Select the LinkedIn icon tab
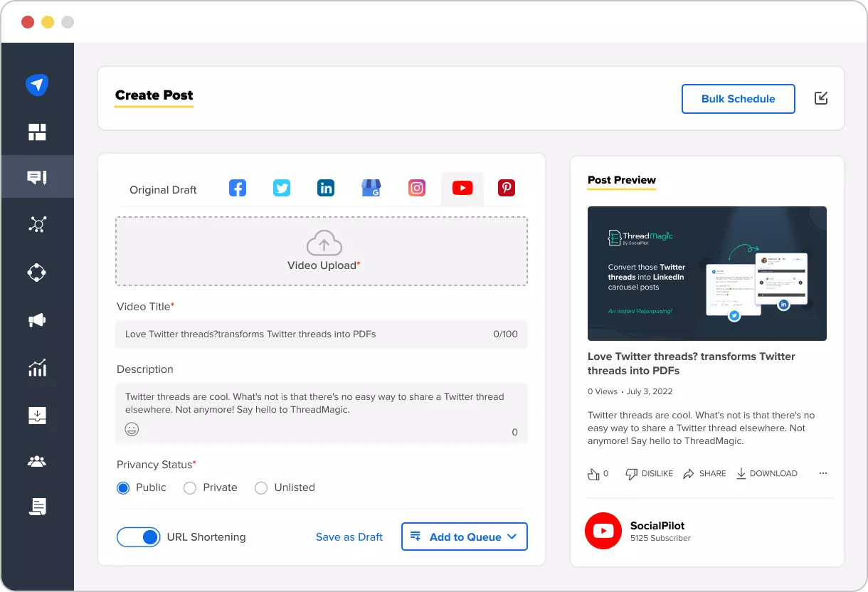This screenshot has width=868, height=592. (326, 189)
